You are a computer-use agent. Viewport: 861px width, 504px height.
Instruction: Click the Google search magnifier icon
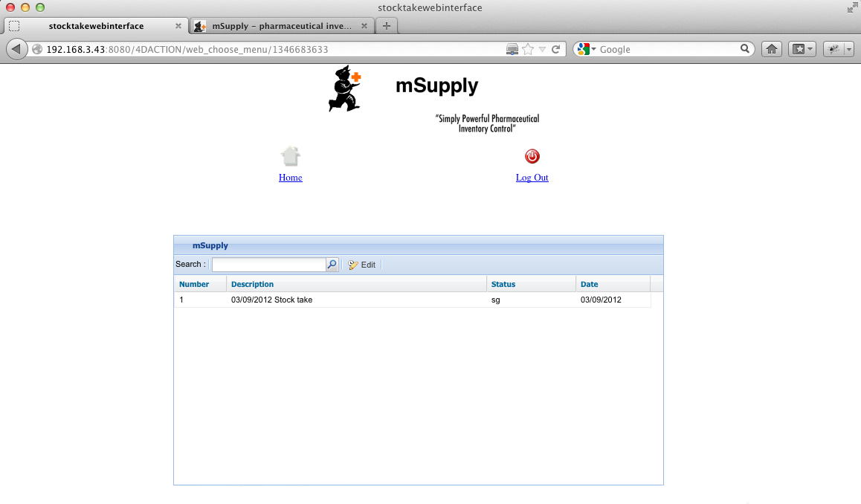tap(744, 49)
